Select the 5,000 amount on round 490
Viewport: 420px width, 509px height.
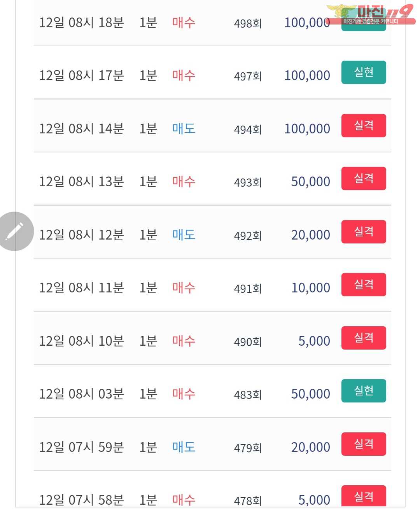coord(314,341)
